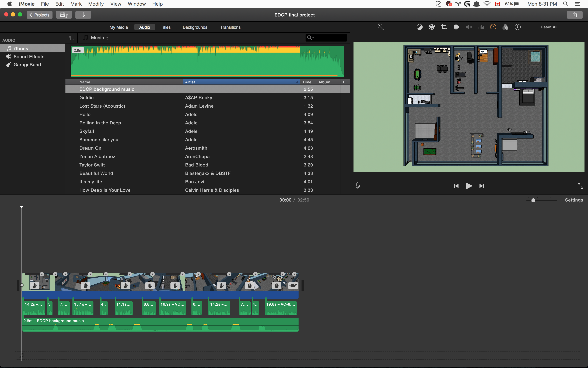The width and height of the screenshot is (588, 368).
Task: Open the volume adjustment speaker icon
Action: [468, 27]
